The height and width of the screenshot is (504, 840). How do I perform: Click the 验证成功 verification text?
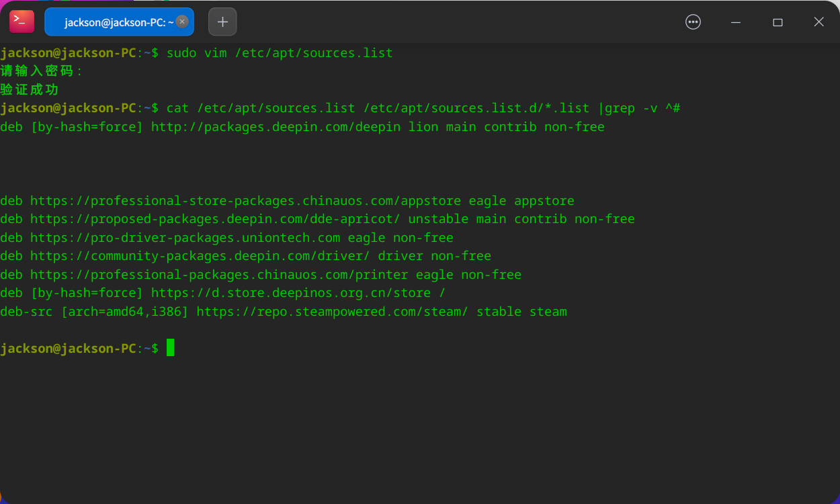pyautogui.click(x=29, y=88)
